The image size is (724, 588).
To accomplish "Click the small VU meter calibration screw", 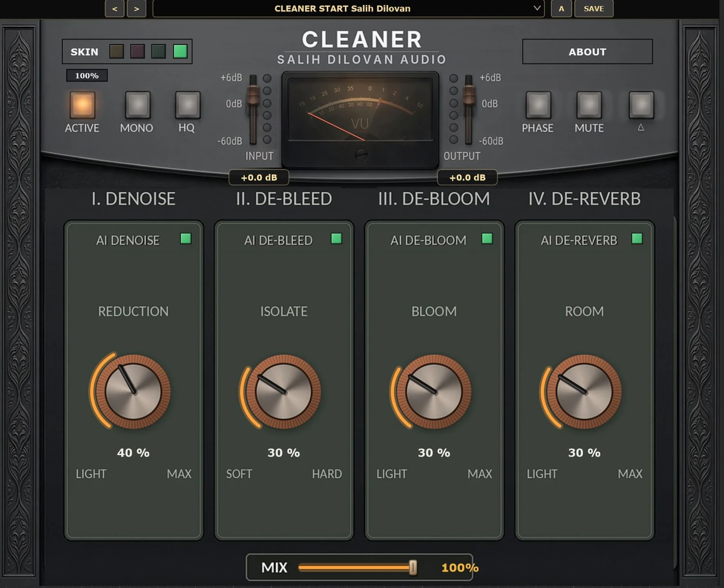I will point(361,155).
